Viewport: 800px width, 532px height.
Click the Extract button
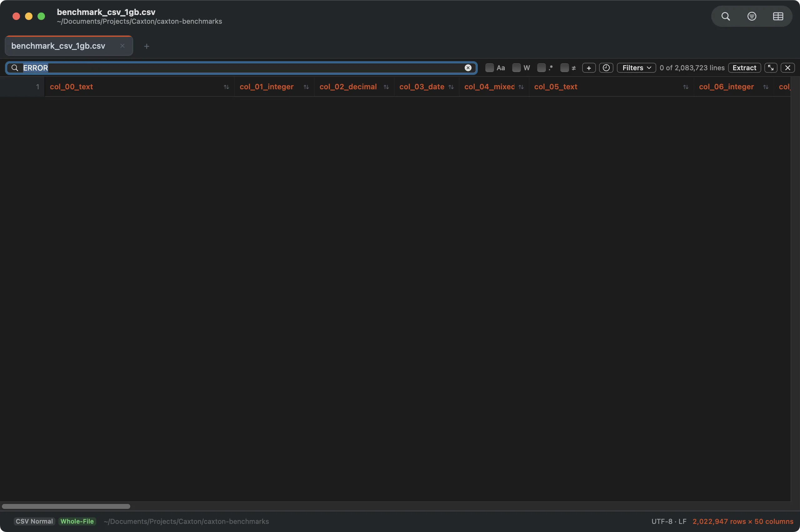click(744, 68)
